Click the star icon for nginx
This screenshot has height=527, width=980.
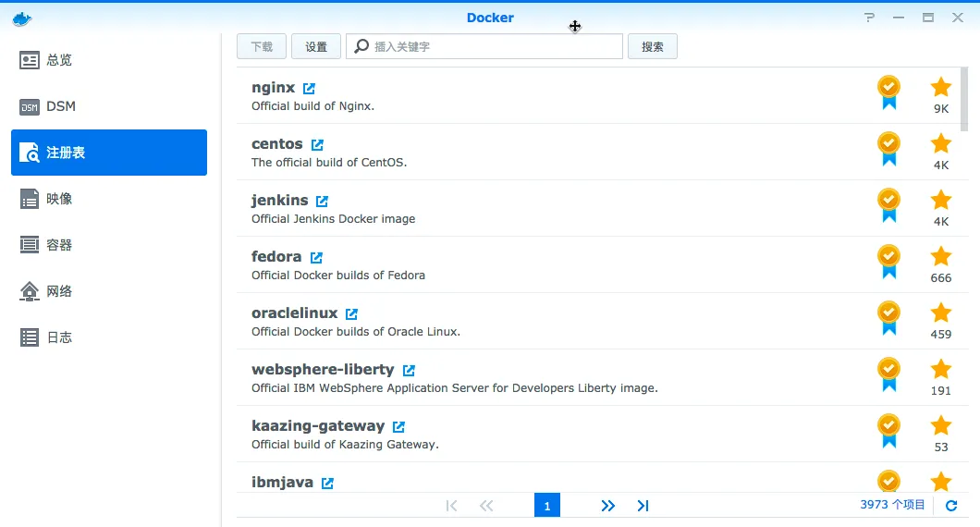(x=940, y=87)
